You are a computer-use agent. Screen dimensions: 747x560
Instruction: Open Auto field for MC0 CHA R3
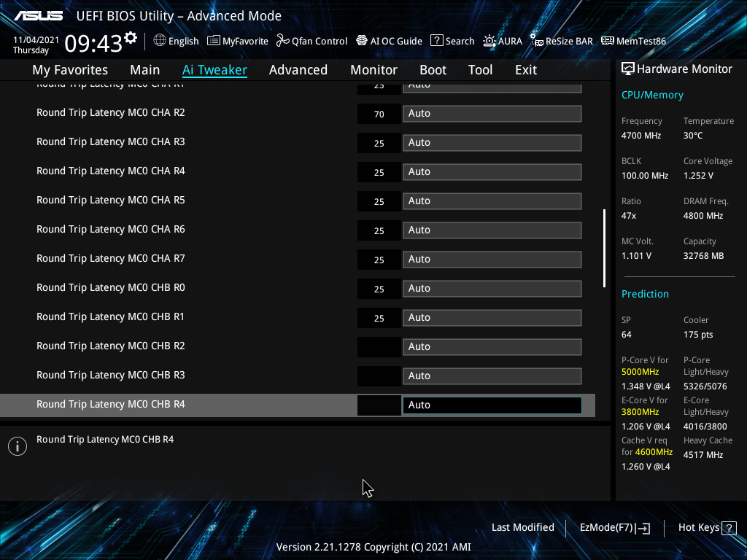(x=492, y=142)
